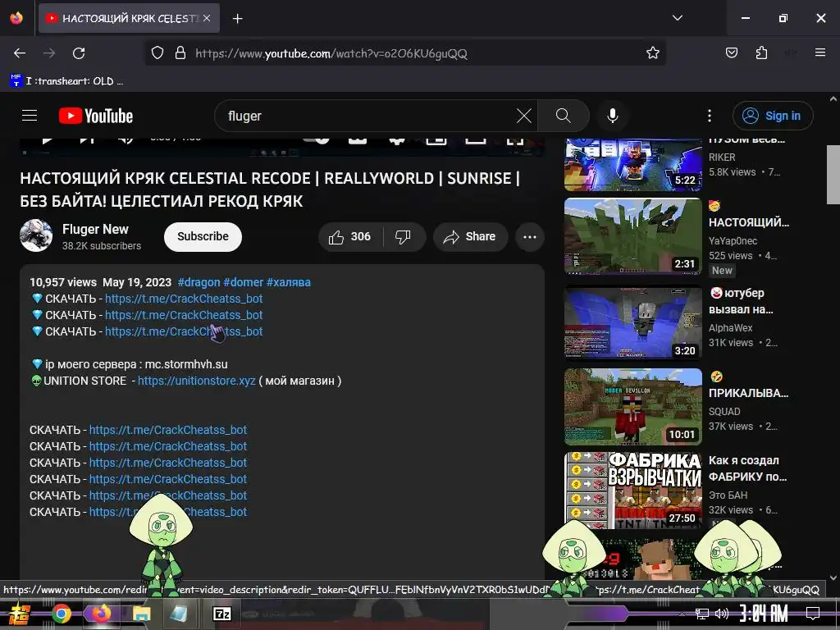Switch to Firefox on the taskbar
The height and width of the screenshot is (630, 840).
[101, 614]
